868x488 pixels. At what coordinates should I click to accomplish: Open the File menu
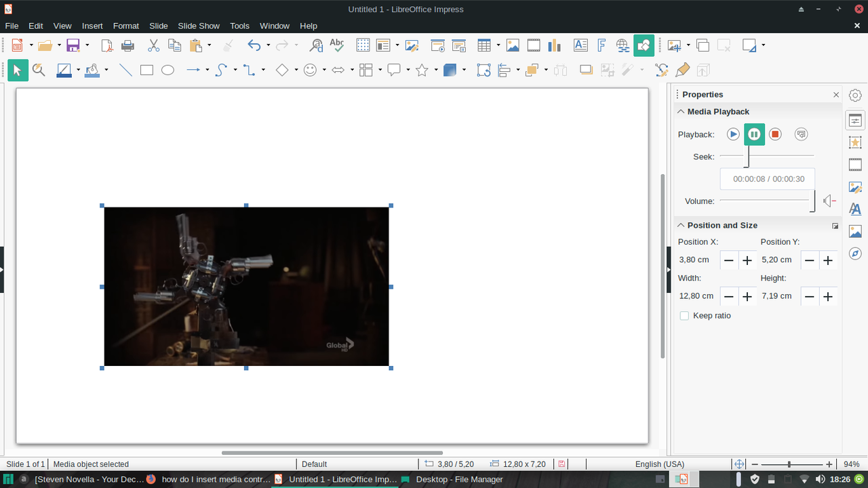pyautogui.click(x=12, y=26)
